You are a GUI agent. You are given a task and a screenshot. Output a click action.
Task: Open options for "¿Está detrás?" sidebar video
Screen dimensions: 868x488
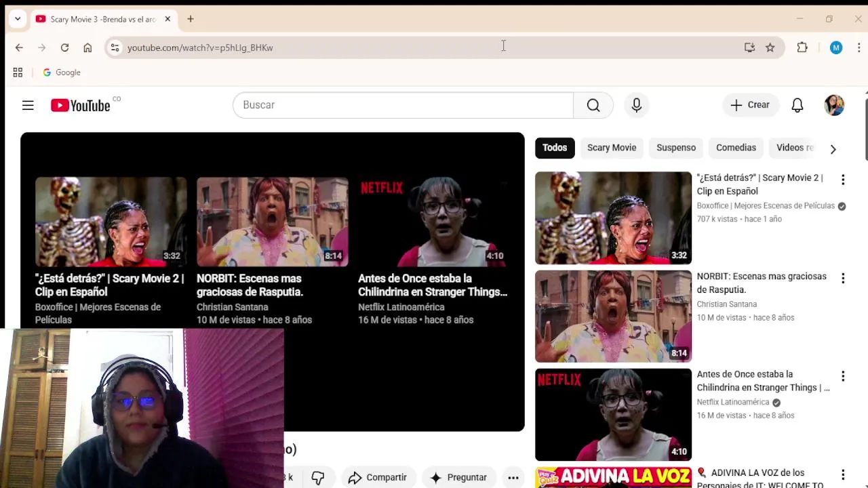point(843,180)
